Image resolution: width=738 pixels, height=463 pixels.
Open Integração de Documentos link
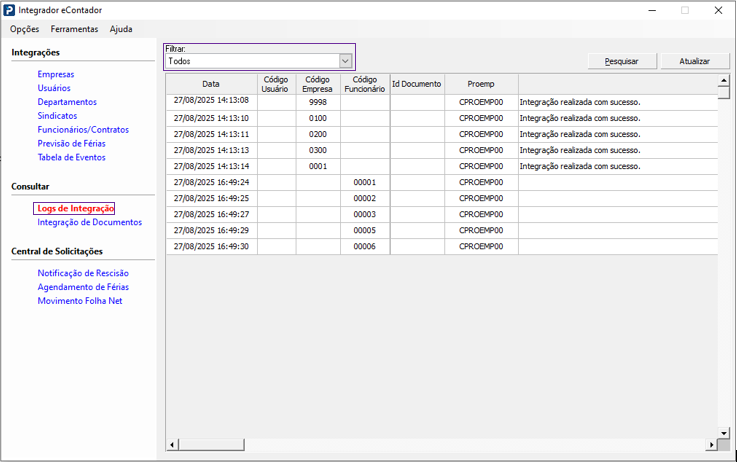[89, 222]
